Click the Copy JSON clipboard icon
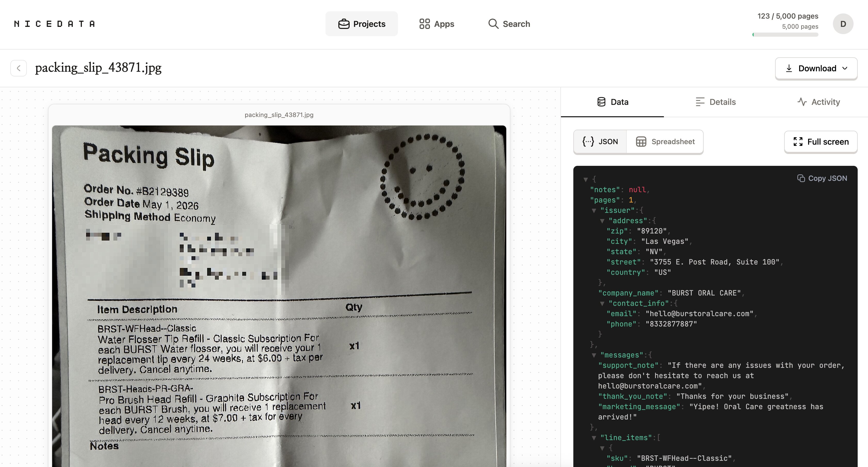The image size is (868, 467). 801,178
